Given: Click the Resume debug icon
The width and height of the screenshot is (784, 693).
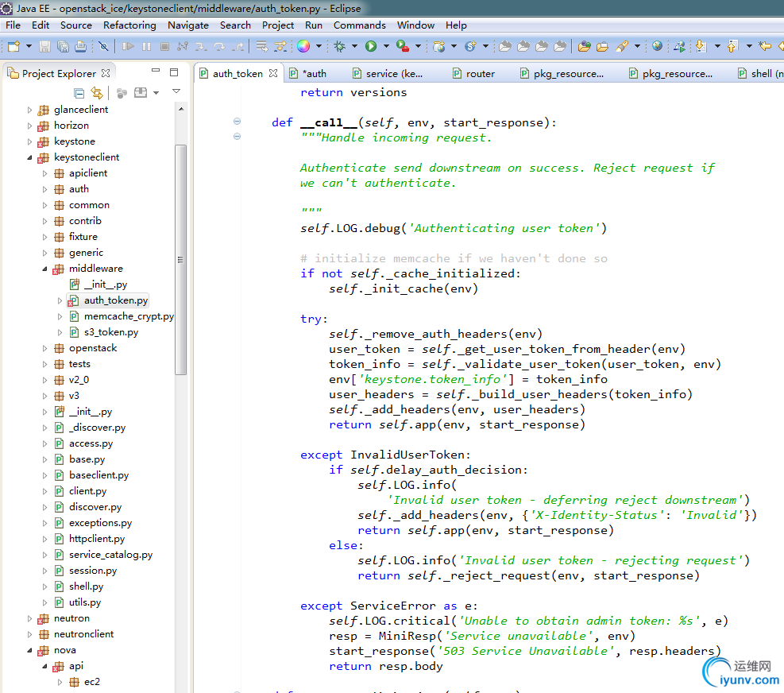Looking at the screenshot, I should click(x=128, y=47).
